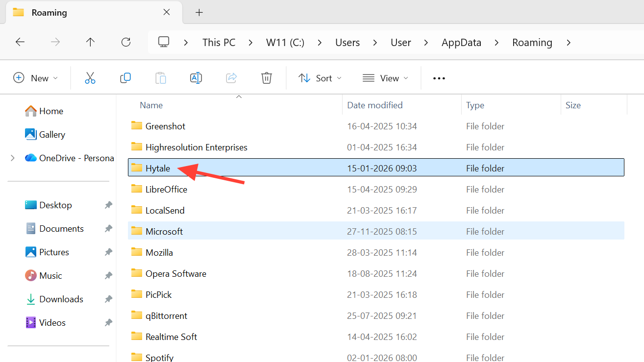Viewport: 644px width, 362px height.
Task: Click the Delete trash can icon
Action: (267, 78)
